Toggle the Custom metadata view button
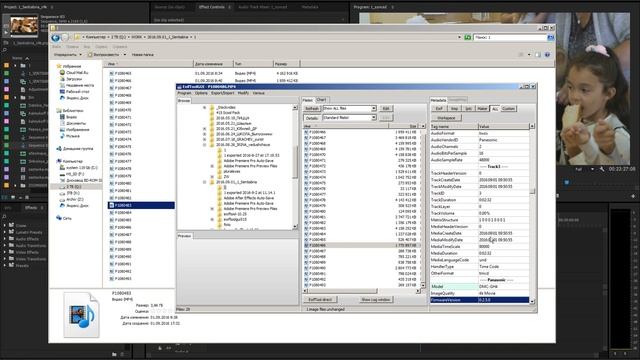Image resolution: width=640 pixels, height=360 pixels. (x=508, y=109)
